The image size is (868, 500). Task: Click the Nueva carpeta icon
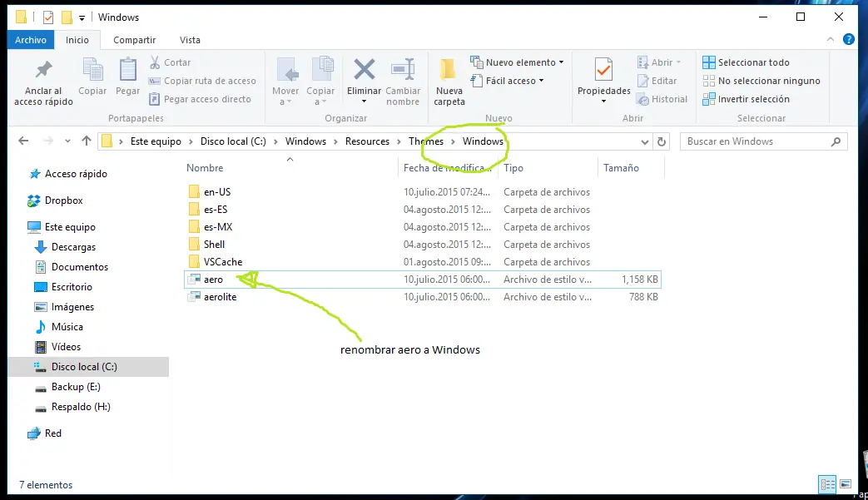point(448,70)
